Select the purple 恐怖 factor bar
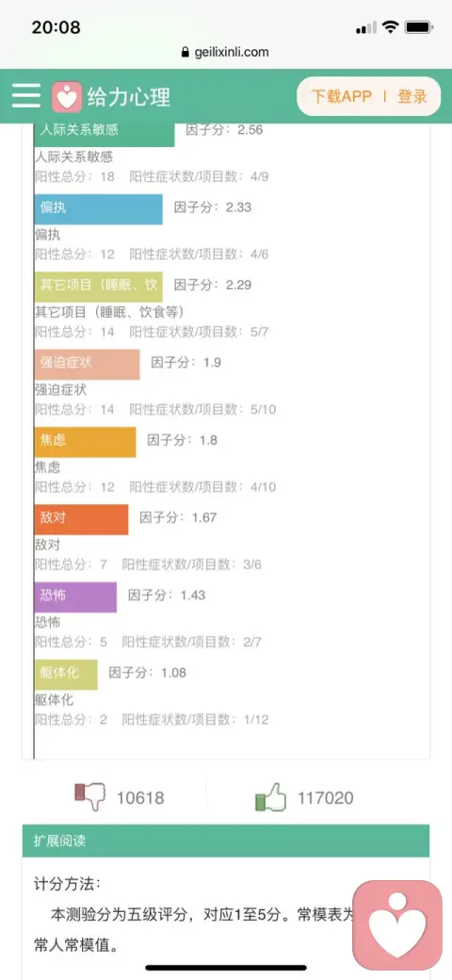The image size is (452, 980). 75,596
